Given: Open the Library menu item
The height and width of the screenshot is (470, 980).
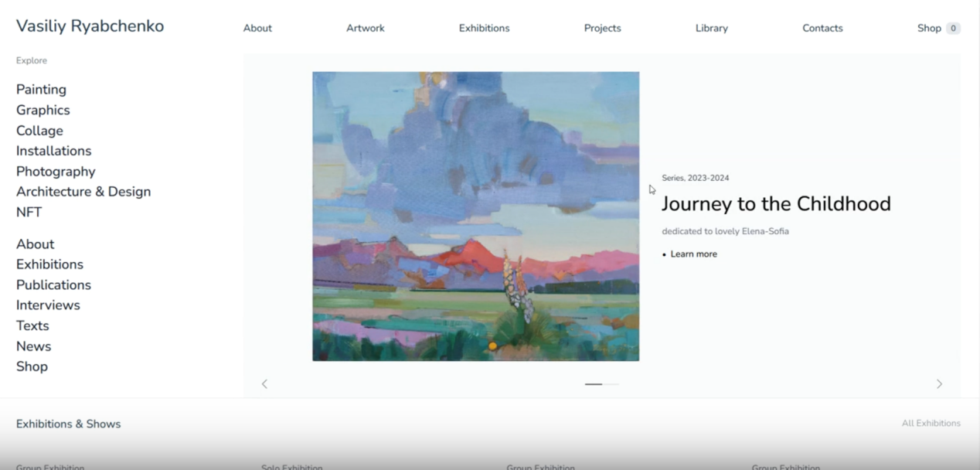Looking at the screenshot, I should coord(712,28).
